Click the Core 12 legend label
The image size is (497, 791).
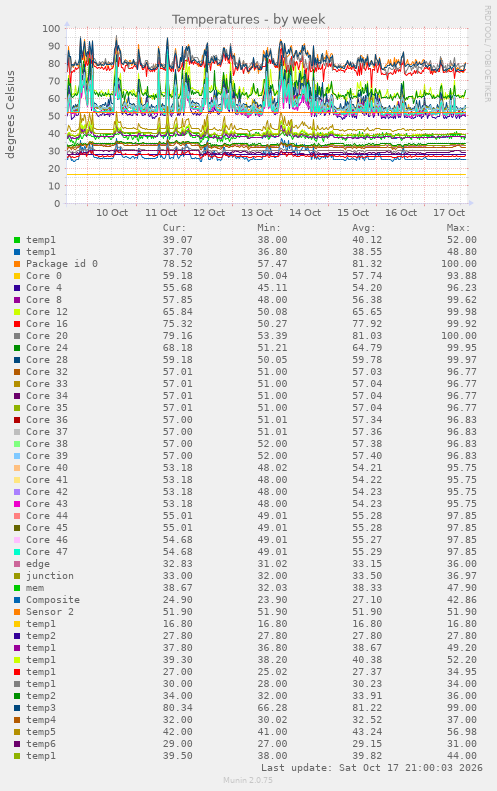coord(47,312)
